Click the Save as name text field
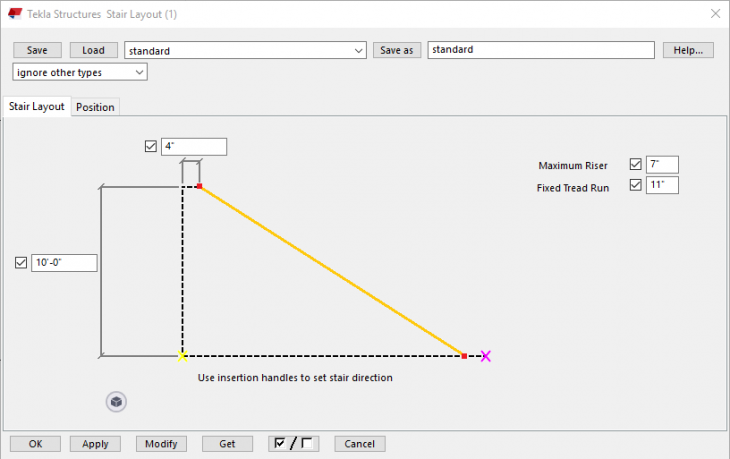Screen dimensions: 730x459 [x=540, y=50]
